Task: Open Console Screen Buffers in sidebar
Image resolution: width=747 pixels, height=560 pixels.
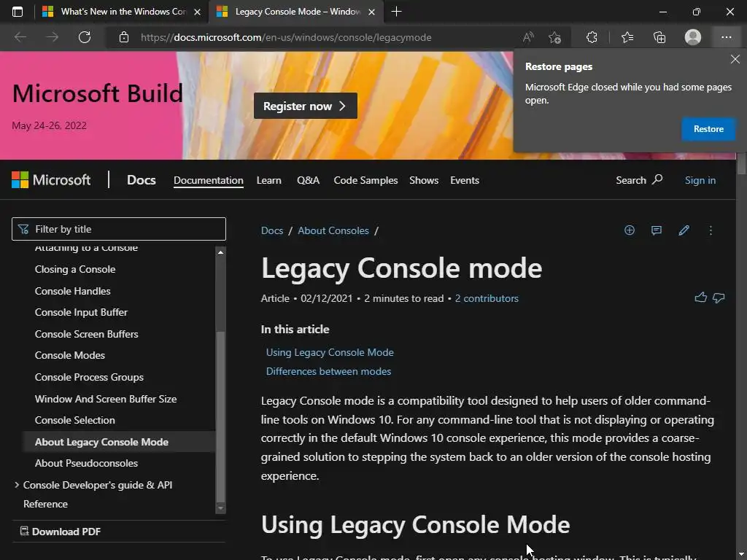Action: click(86, 334)
